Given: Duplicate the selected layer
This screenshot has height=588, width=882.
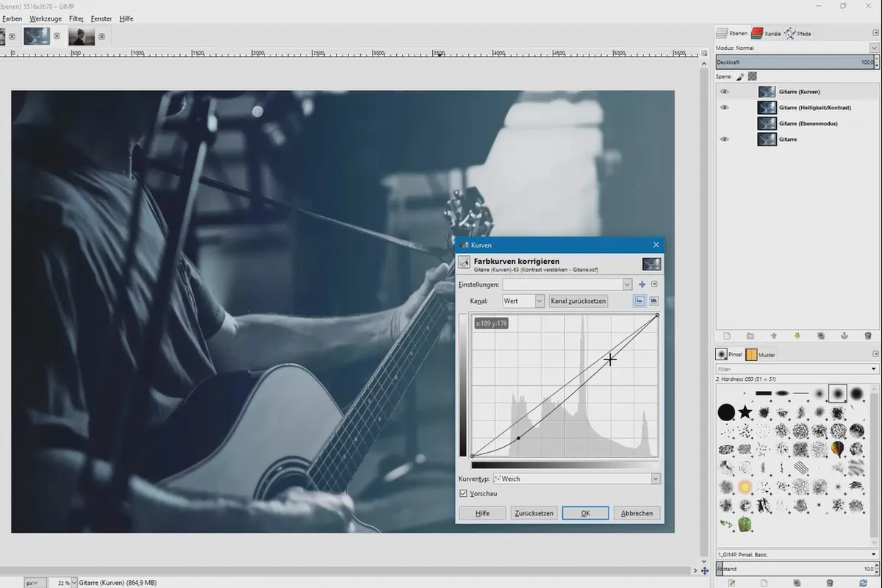Looking at the screenshot, I should (820, 336).
